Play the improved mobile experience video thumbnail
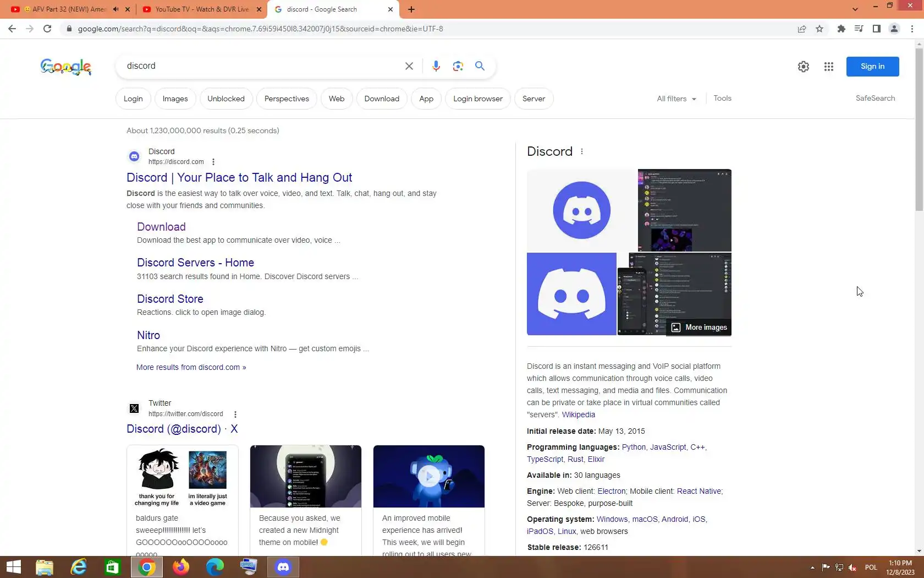This screenshot has width=924, height=578. (429, 476)
